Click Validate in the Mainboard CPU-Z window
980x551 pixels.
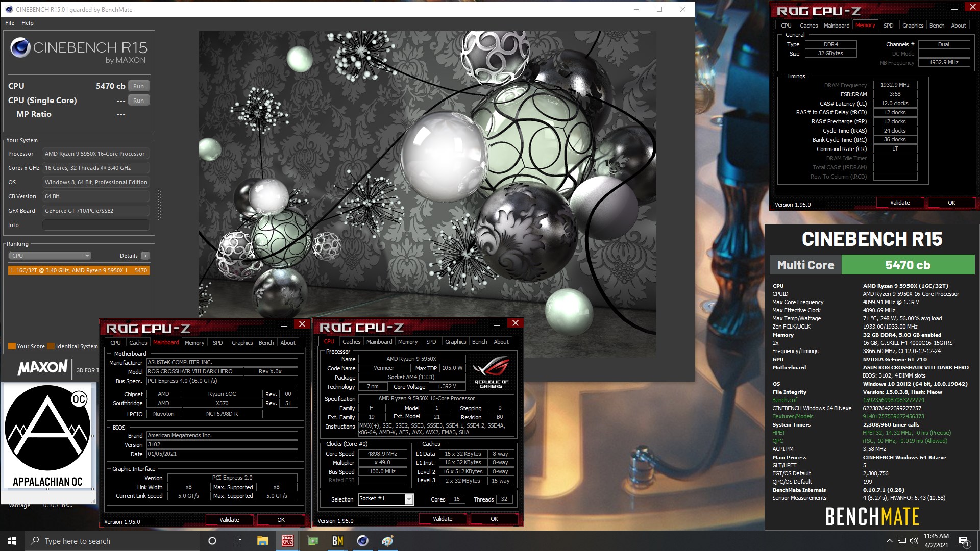pyautogui.click(x=229, y=520)
